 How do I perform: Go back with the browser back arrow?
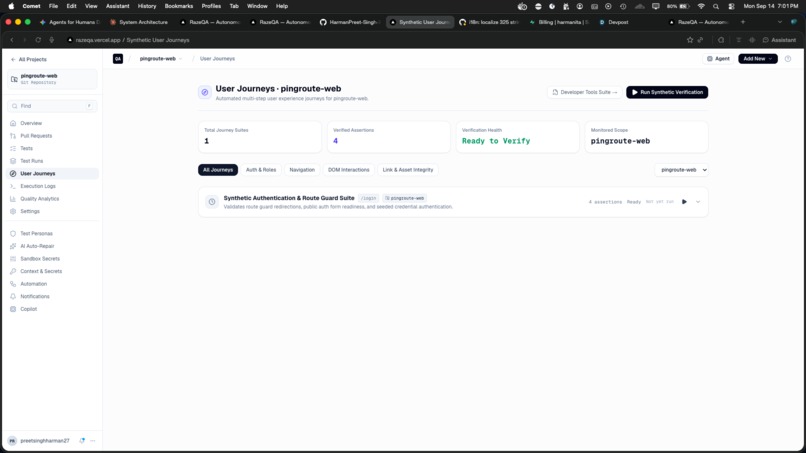(x=12, y=40)
